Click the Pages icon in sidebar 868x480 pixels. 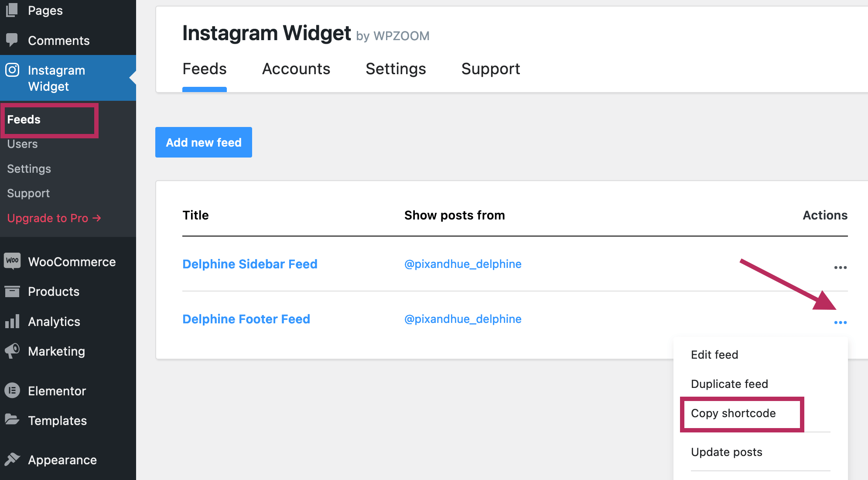[12, 10]
